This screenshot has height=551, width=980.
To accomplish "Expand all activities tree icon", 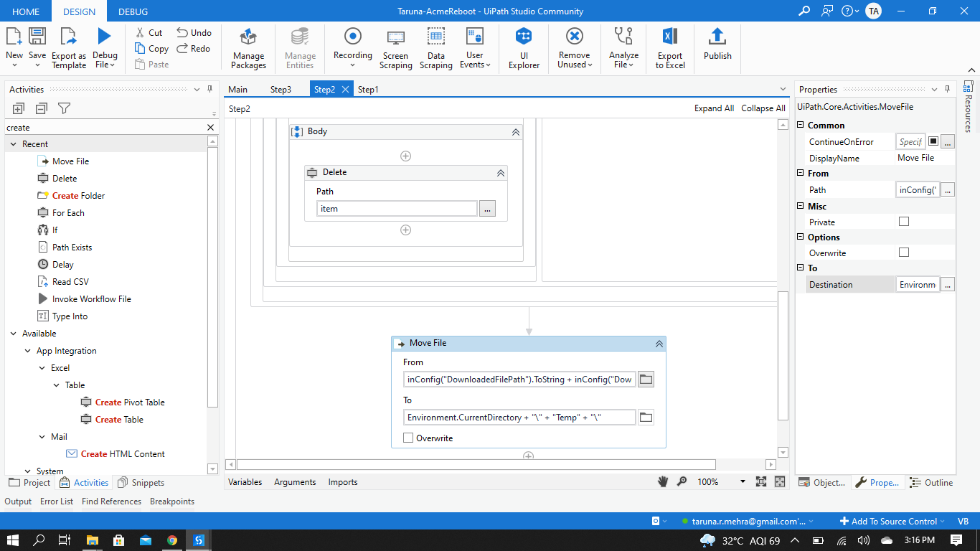I will (19, 108).
